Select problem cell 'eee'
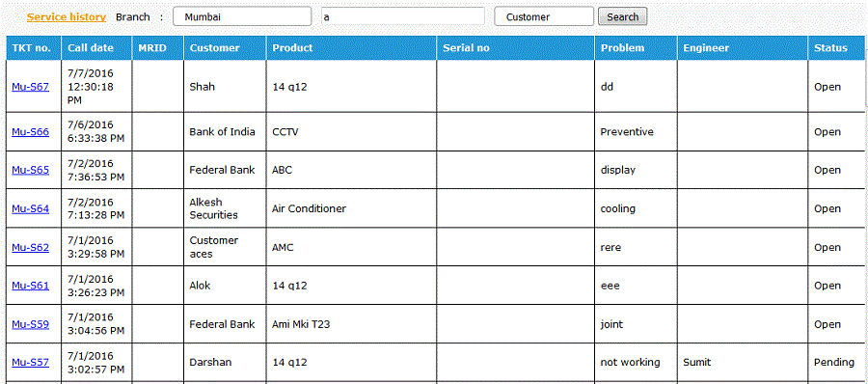 [637, 286]
